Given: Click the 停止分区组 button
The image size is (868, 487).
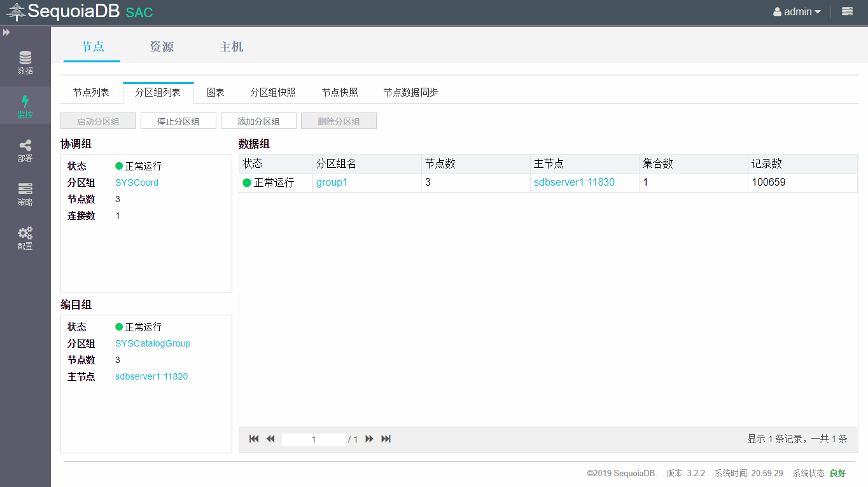Looking at the screenshot, I should click(178, 121).
